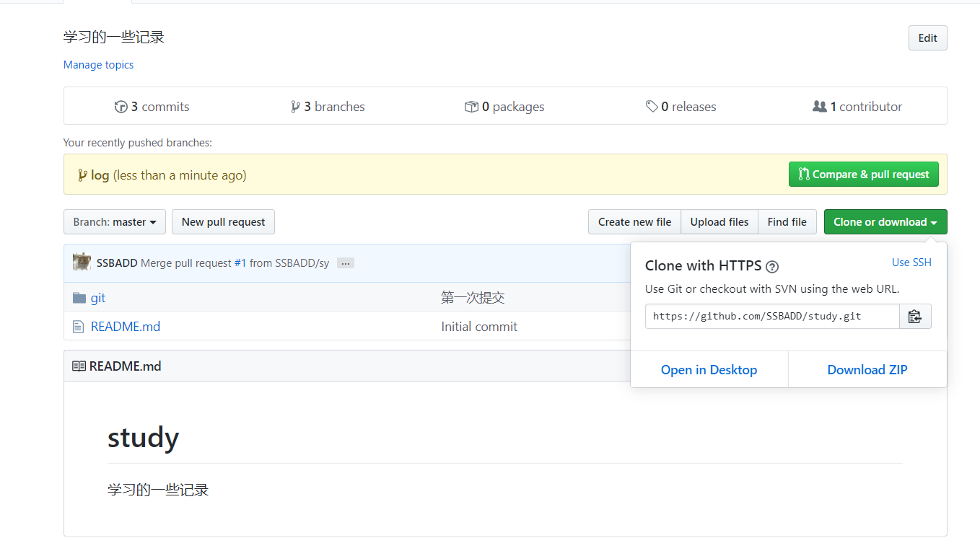Click Compare & pull request button
Screen dimensions: 980x538
(x=864, y=175)
